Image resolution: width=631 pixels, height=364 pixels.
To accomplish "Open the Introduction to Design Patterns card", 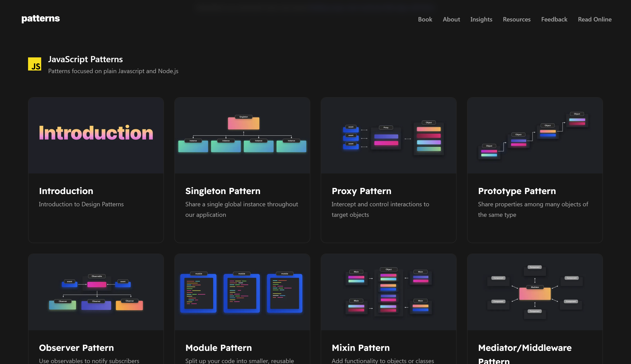I will [x=66, y=191].
